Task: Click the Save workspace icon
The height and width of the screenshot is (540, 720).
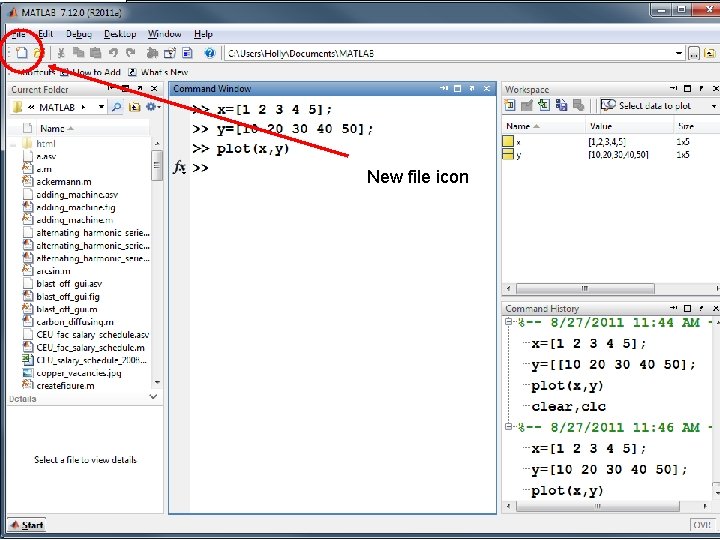Action: [x=561, y=106]
